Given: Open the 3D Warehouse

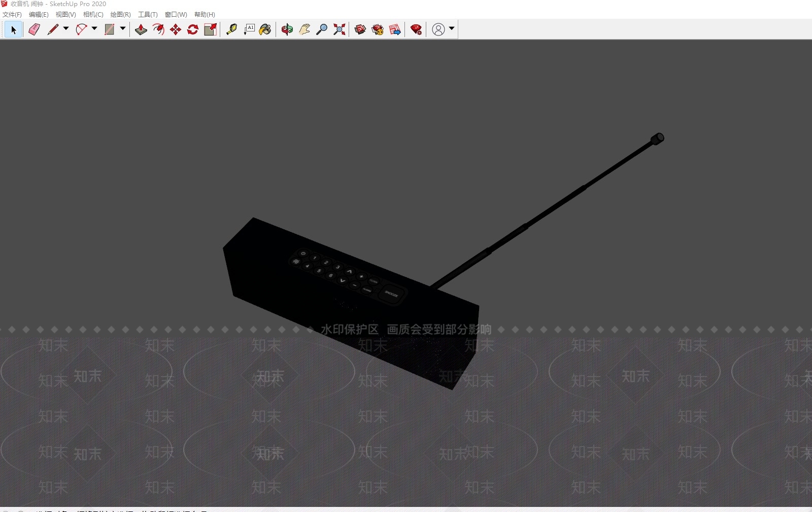Looking at the screenshot, I should [x=360, y=29].
